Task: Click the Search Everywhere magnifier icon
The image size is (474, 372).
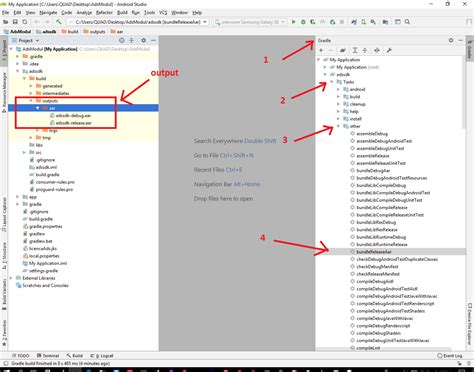Action: pos(407,22)
